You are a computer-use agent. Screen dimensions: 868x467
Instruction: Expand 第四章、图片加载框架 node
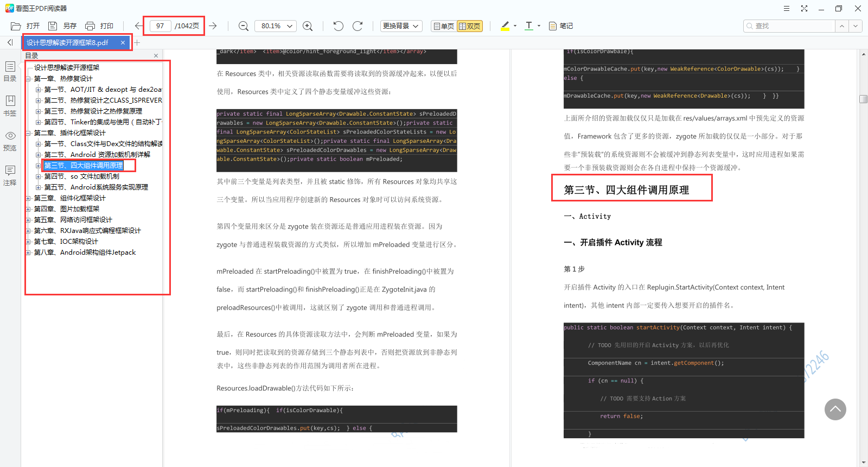coord(28,209)
